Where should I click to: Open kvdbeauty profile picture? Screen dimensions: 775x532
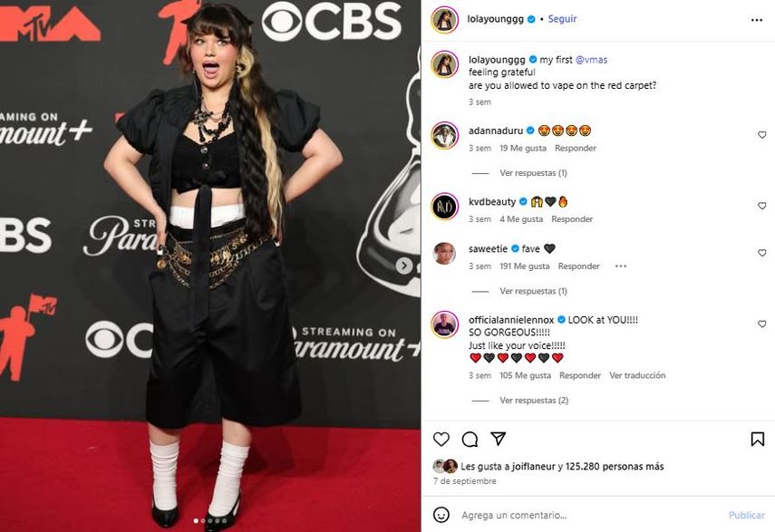(x=444, y=206)
